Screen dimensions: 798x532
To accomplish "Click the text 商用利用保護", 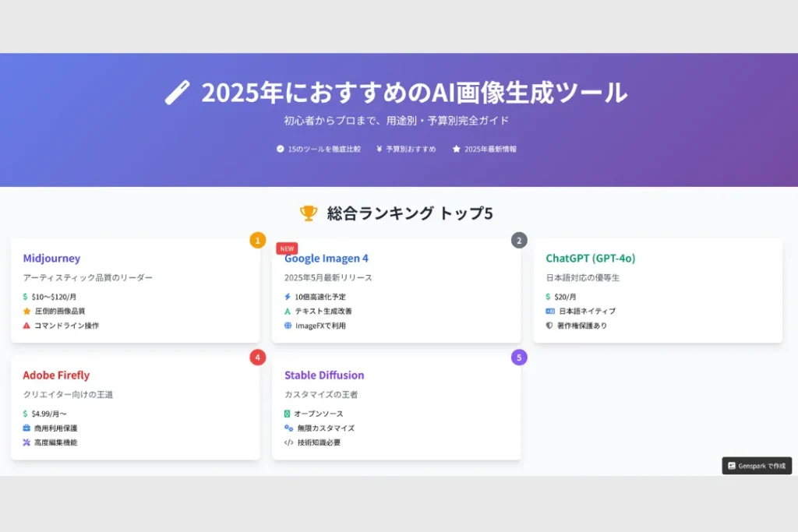I will (x=56, y=428).
